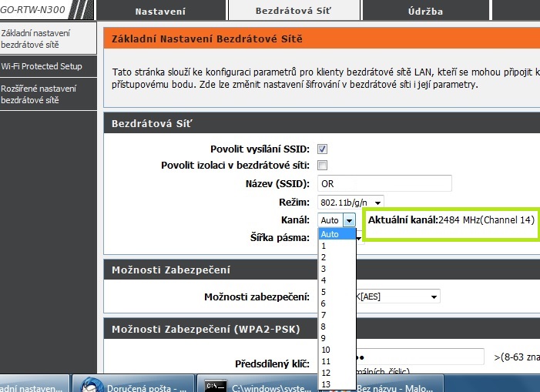Switch to the Údržba tab
The width and height of the screenshot is (540, 392).
coord(425,12)
